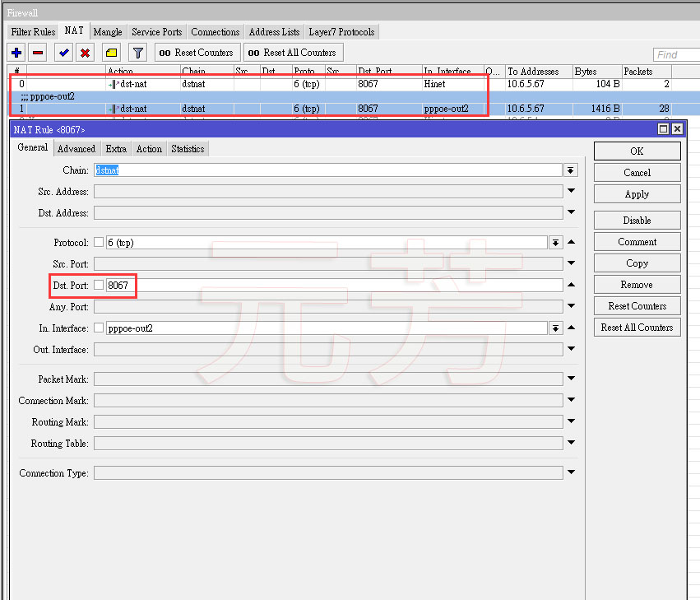Viewport: 700px width, 600px height.
Task: Open the In. Interface dropdown list
Action: click(x=555, y=328)
